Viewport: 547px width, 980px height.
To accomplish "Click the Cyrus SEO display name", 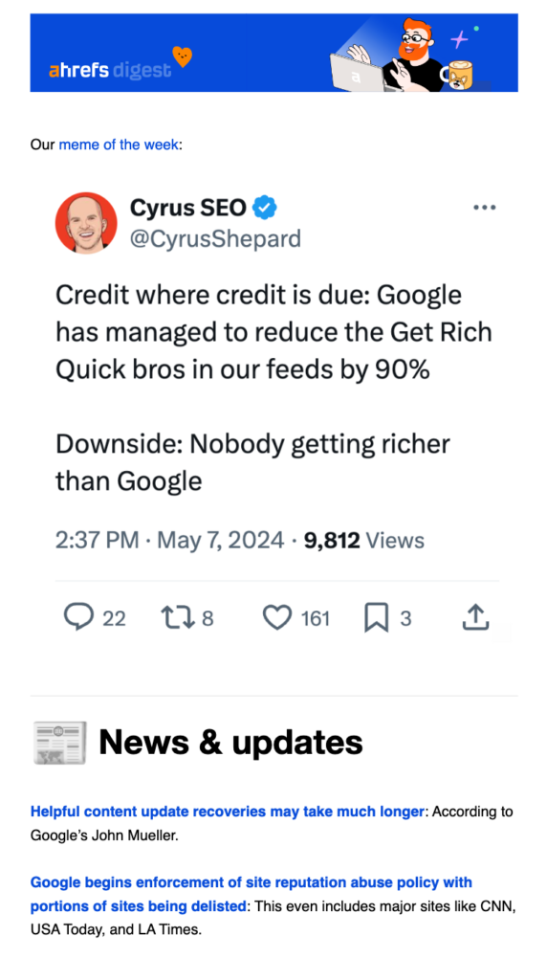I will (x=188, y=207).
